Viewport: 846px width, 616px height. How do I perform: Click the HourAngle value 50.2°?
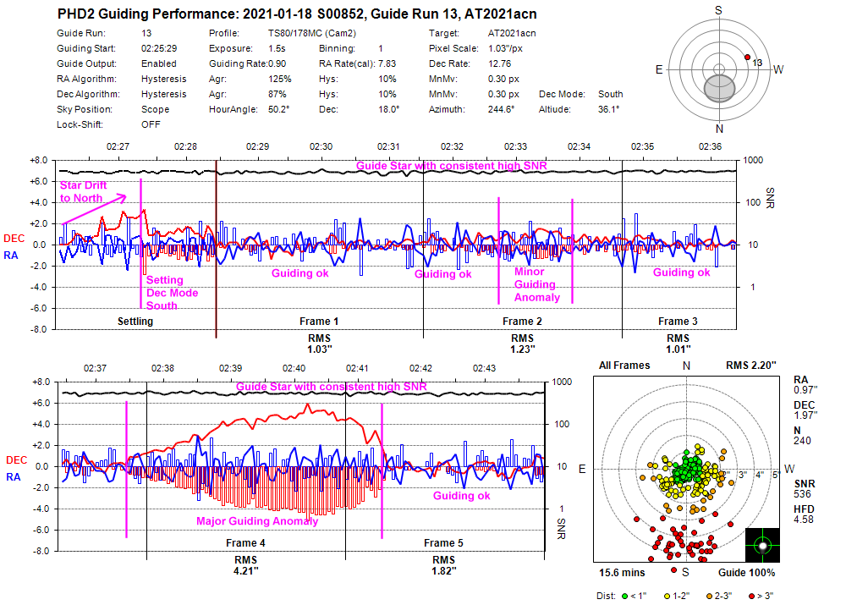tap(279, 109)
